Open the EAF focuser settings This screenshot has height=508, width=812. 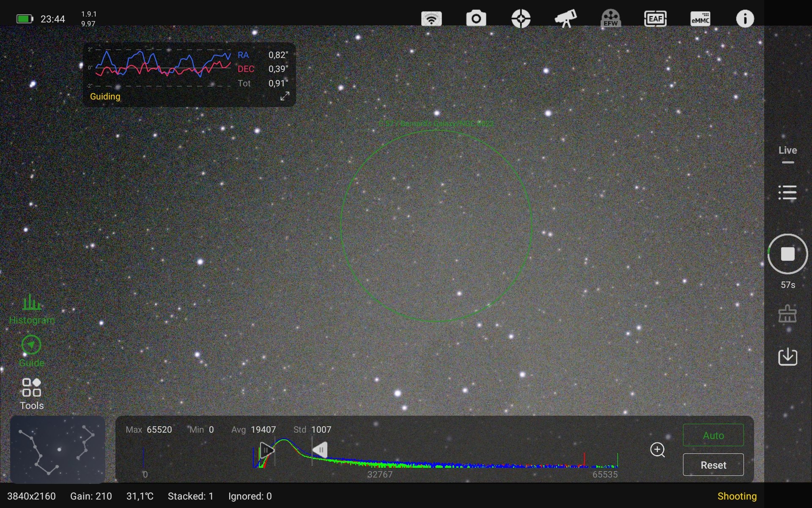tap(656, 19)
